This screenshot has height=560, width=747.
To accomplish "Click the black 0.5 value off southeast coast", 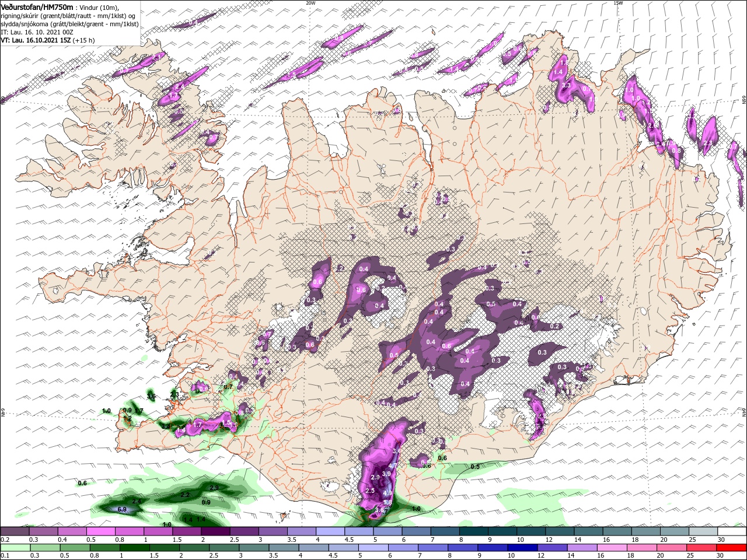I will point(475,467).
